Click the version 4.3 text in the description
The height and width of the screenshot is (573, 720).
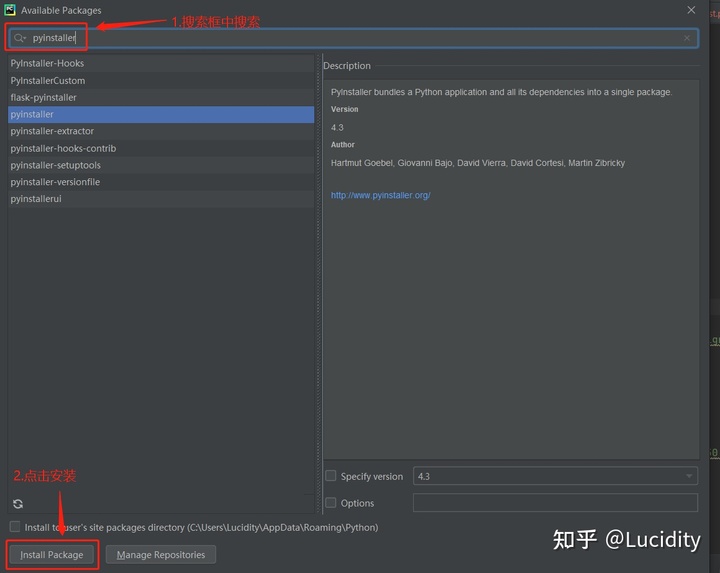point(337,128)
